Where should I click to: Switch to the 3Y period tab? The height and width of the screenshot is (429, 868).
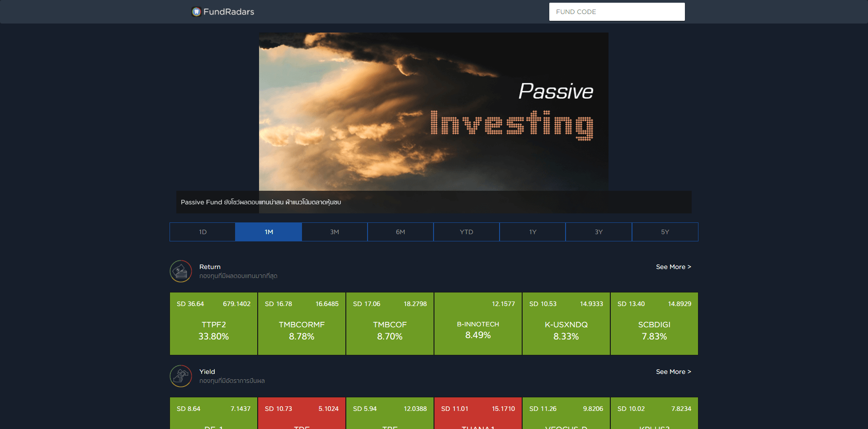click(599, 232)
